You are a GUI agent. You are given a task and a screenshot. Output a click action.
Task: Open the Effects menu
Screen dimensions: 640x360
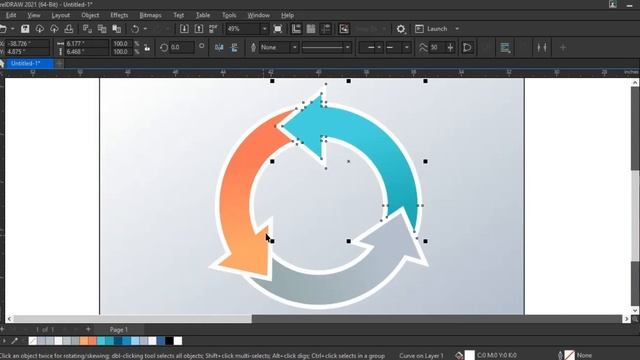[119, 15]
